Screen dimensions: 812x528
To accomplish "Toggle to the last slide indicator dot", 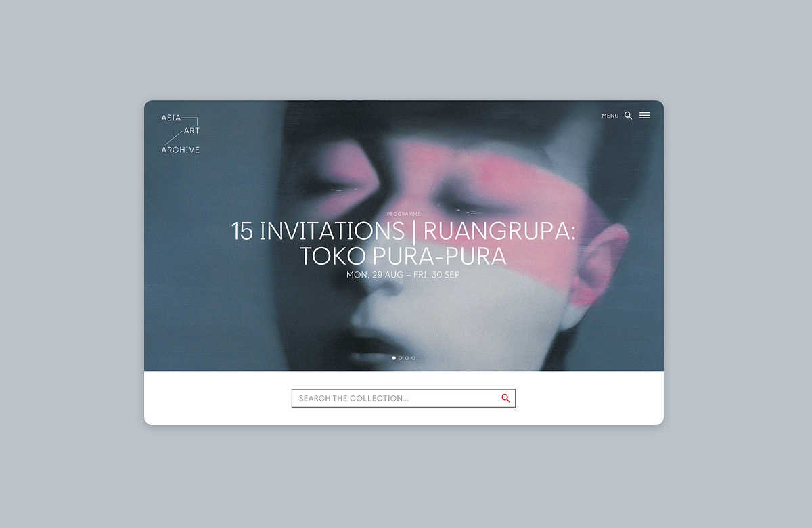I will point(413,357).
